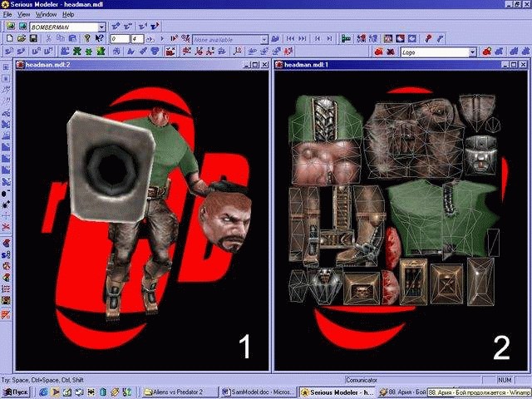The height and width of the screenshot is (399, 532).
Task: Click the first image icon left of BOMBERMAN
Action: 11,26
